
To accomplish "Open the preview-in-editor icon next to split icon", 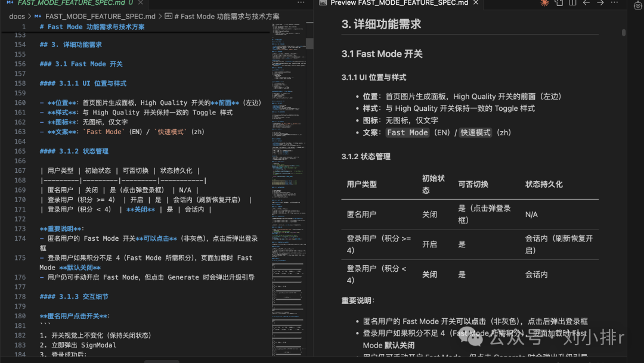I will point(559,4).
